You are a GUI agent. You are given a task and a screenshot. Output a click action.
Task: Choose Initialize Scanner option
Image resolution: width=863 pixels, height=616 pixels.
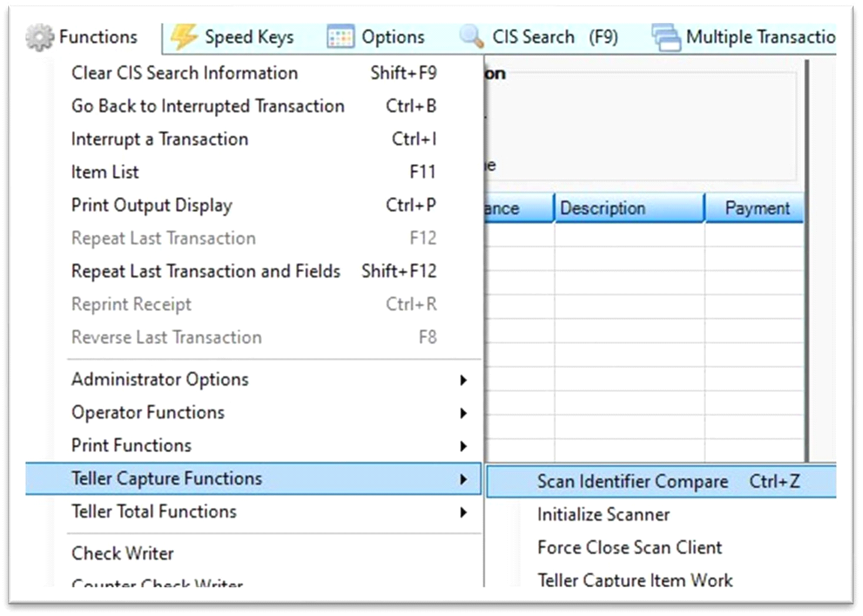point(603,515)
